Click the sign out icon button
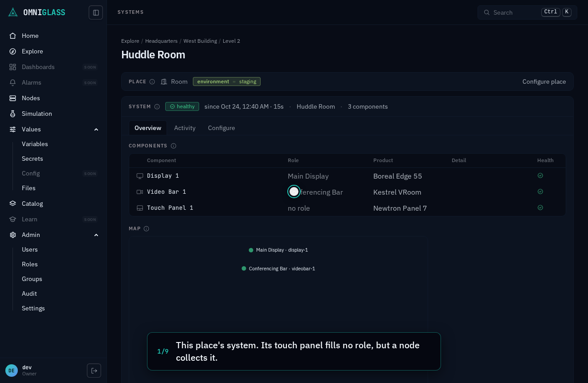This screenshot has width=588, height=383. pos(94,371)
